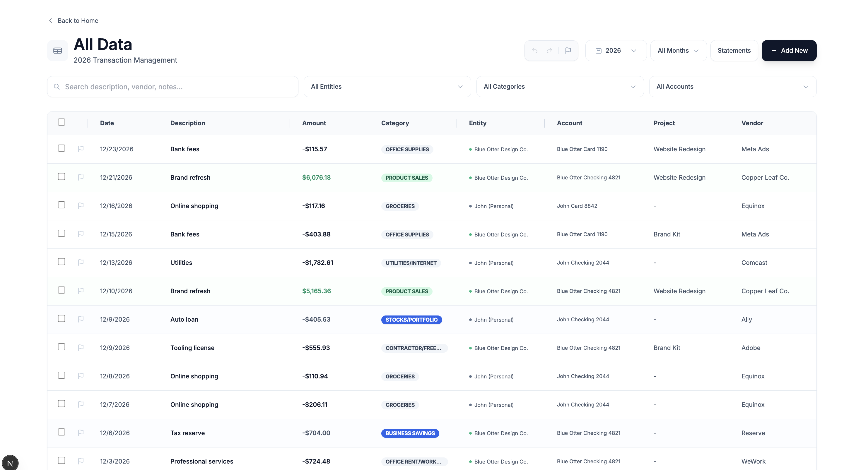This screenshot has width=868, height=470.
Task: Flag the 12/23/2026 Bank fees transaction
Action: (81, 149)
